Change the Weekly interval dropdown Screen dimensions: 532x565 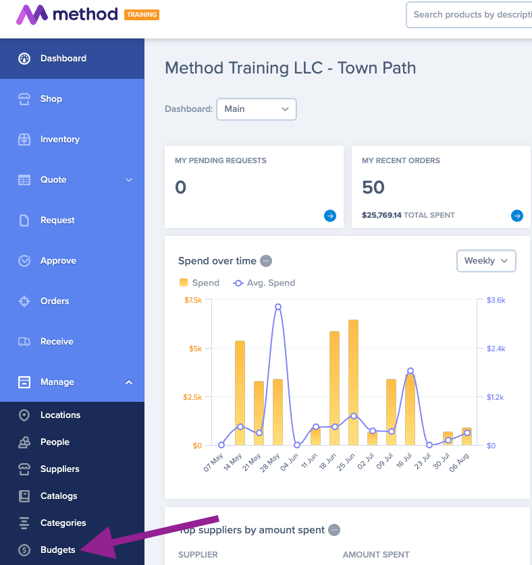click(486, 261)
